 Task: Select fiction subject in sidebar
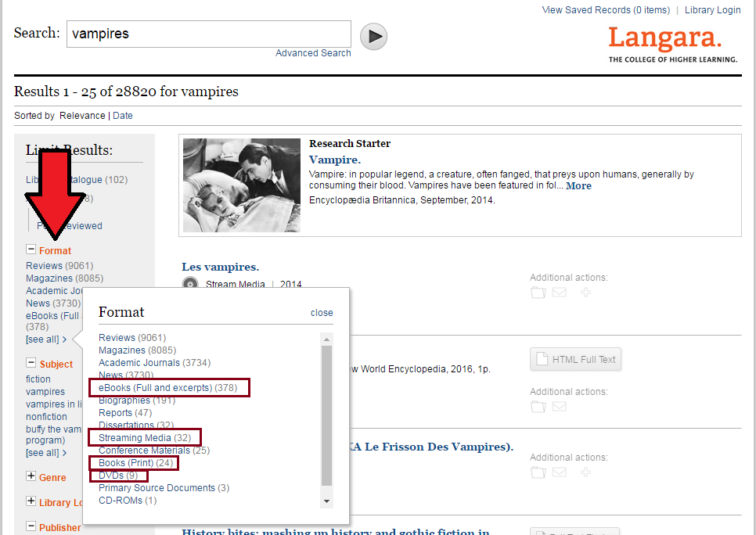click(38, 379)
